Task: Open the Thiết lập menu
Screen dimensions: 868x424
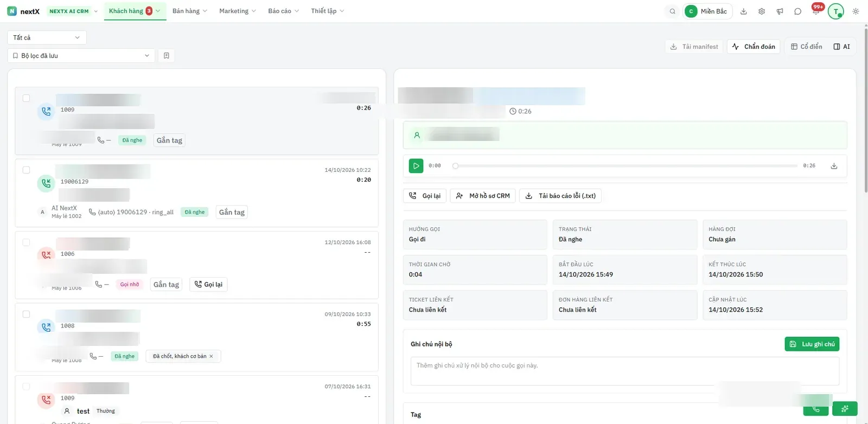Action: 328,11
